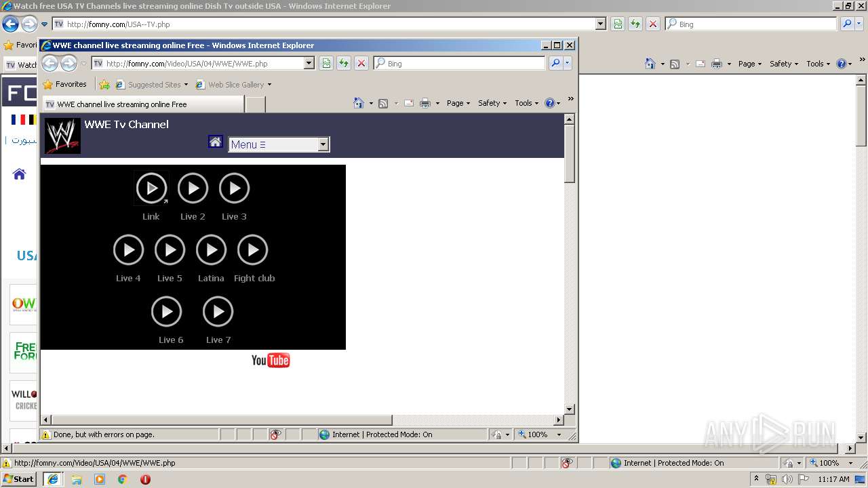The width and height of the screenshot is (868, 488).
Task: Click the popup toolbar overflow chevron
Action: coord(570,99)
